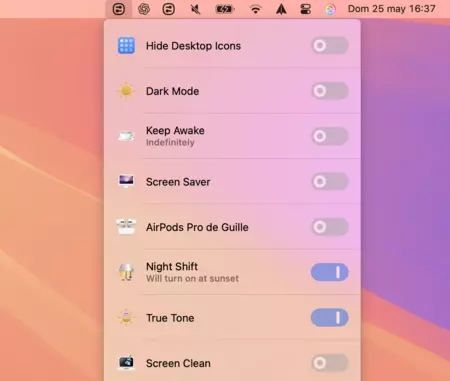Disable the Night Shift switch
450x381 pixels.
[330, 272]
